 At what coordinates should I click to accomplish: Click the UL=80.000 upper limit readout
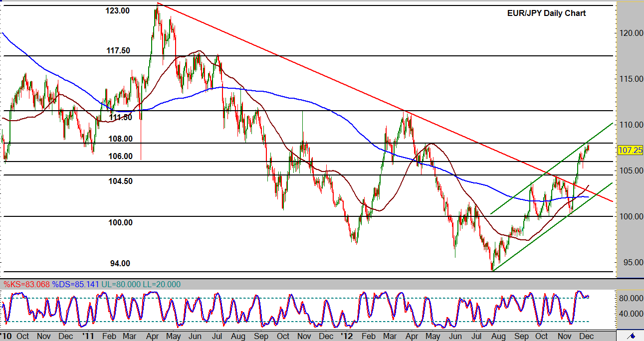click(x=121, y=284)
